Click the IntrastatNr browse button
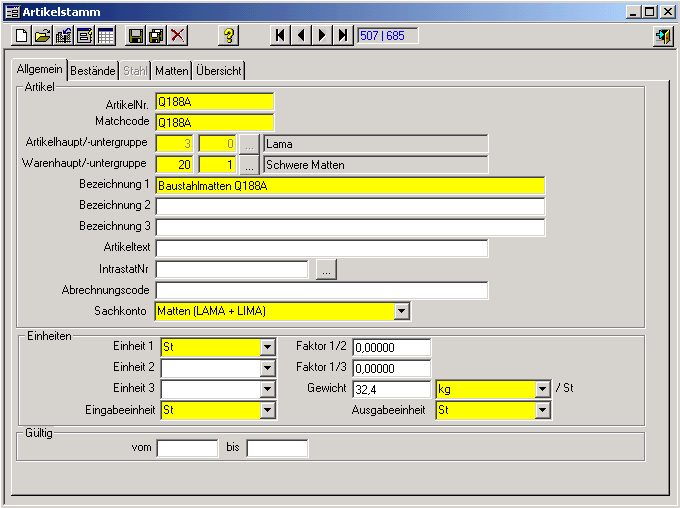 pos(327,269)
